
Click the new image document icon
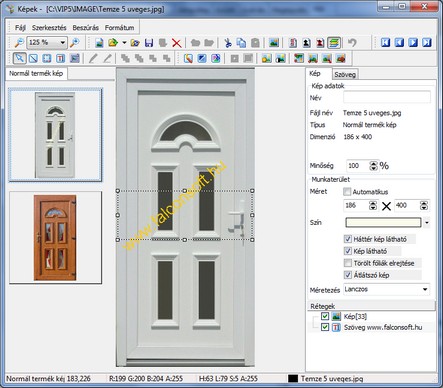tap(99, 43)
